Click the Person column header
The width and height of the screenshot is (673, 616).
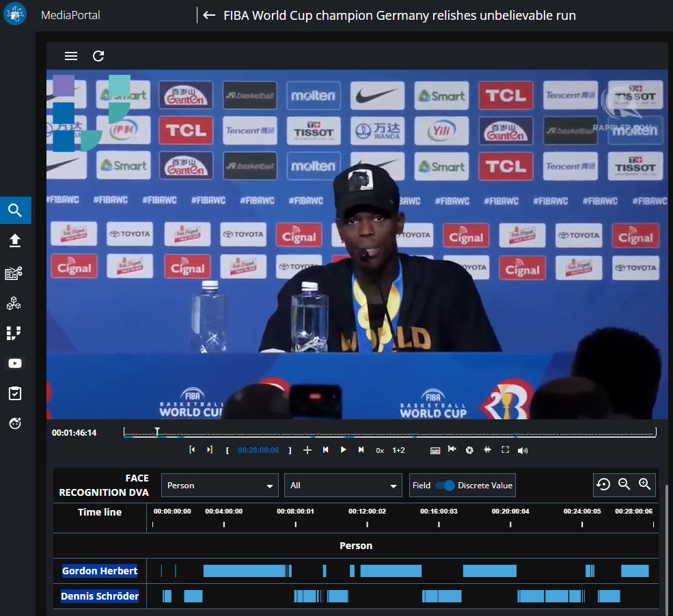point(356,546)
